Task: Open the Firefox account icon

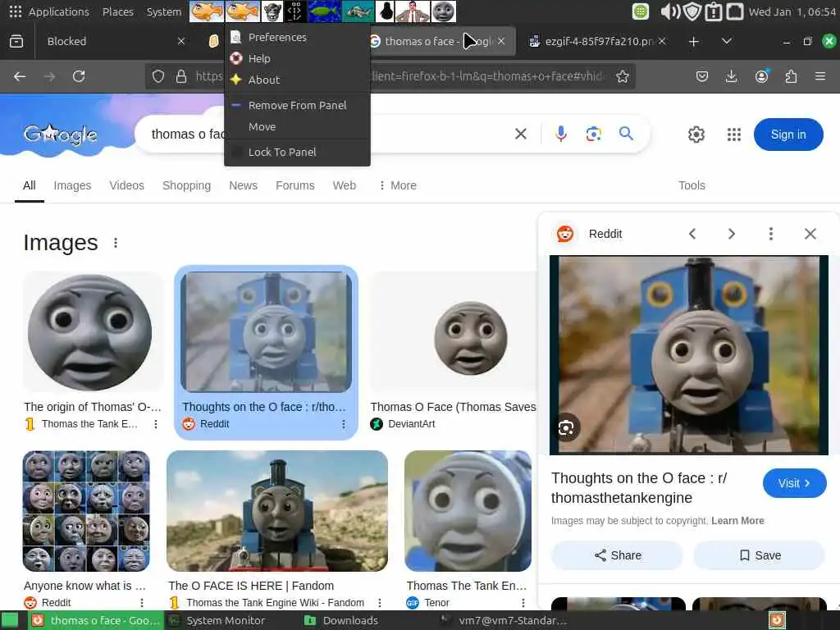Action: click(761, 76)
